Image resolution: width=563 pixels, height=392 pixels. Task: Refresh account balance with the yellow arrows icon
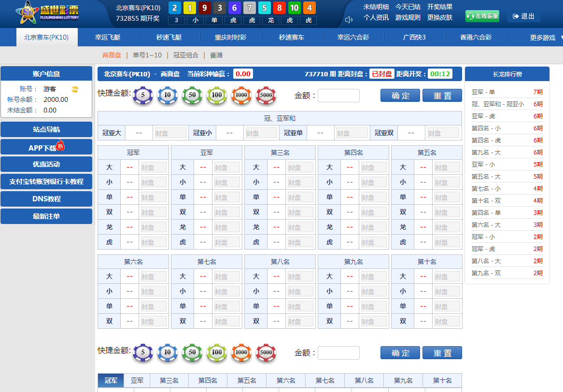[x=75, y=89]
